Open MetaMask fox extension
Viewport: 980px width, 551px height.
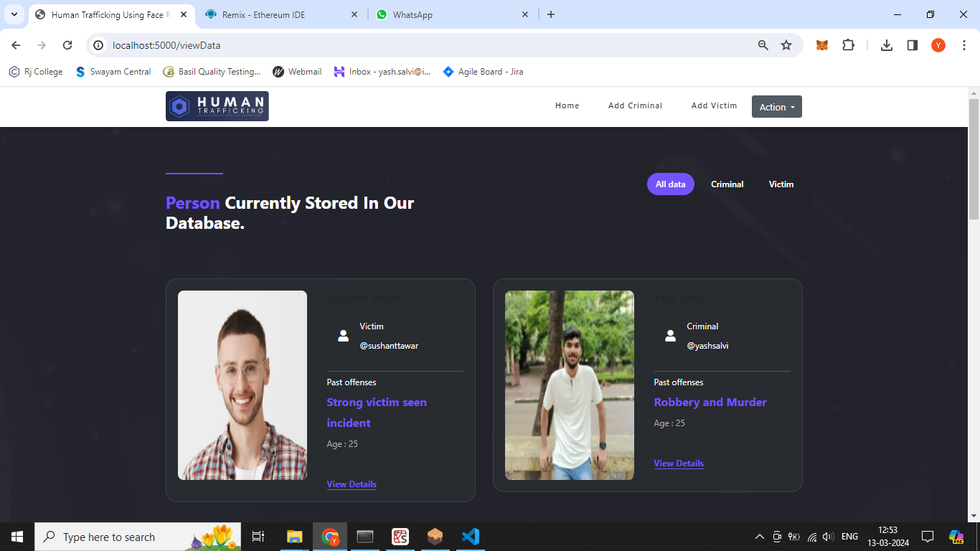(822, 45)
